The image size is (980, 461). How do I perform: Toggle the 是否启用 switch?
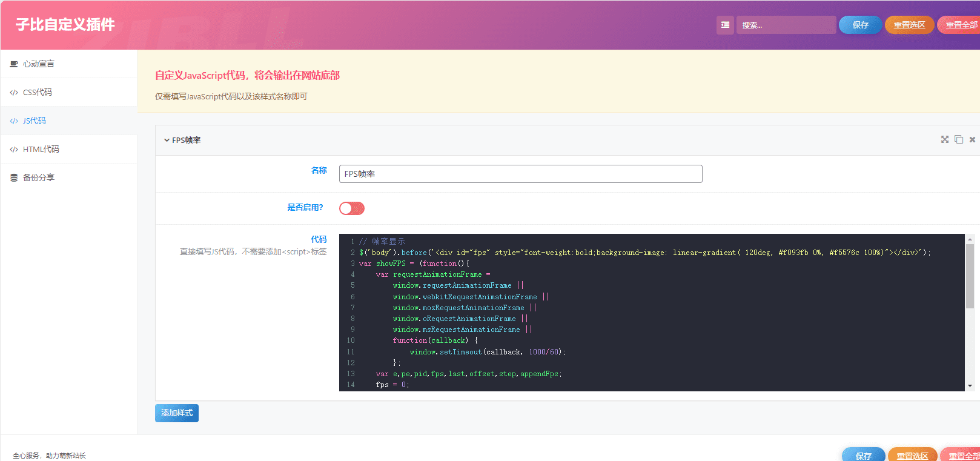[352, 208]
